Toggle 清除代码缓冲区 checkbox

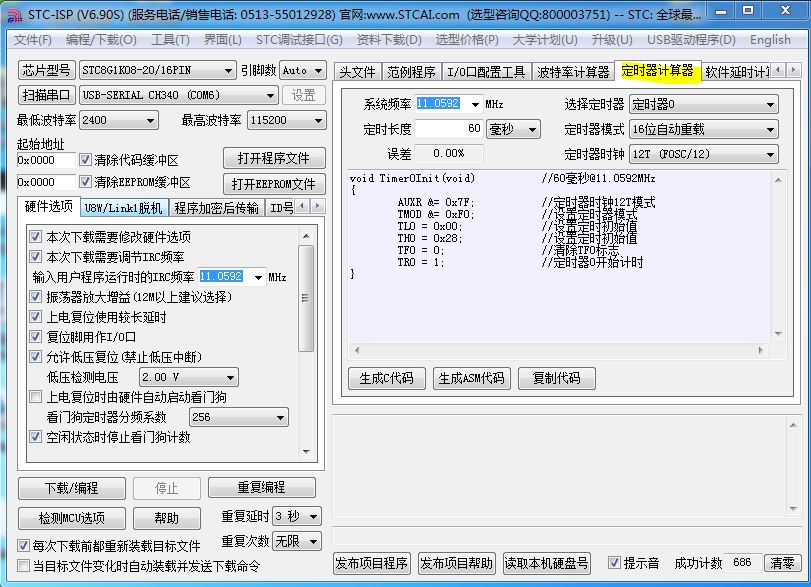coord(85,160)
